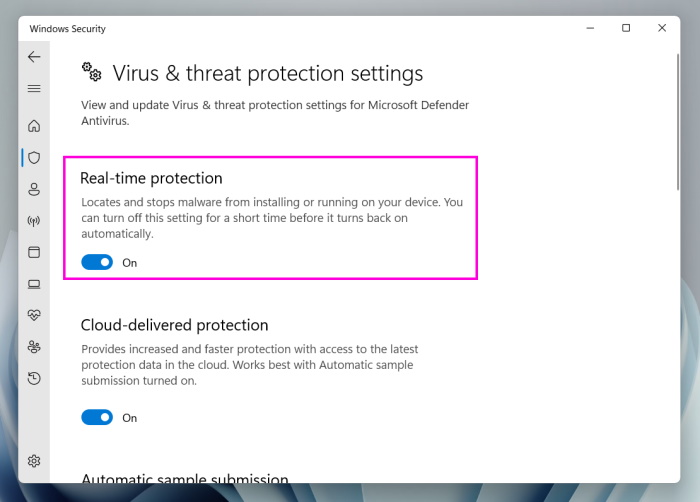Turn off the Real-time protection toggle
The height and width of the screenshot is (502, 700).
click(97, 262)
